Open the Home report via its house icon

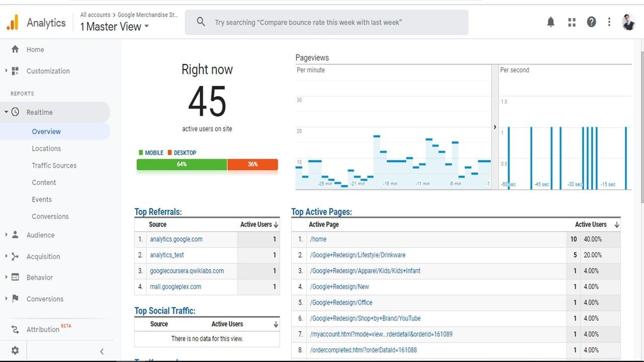(15, 49)
